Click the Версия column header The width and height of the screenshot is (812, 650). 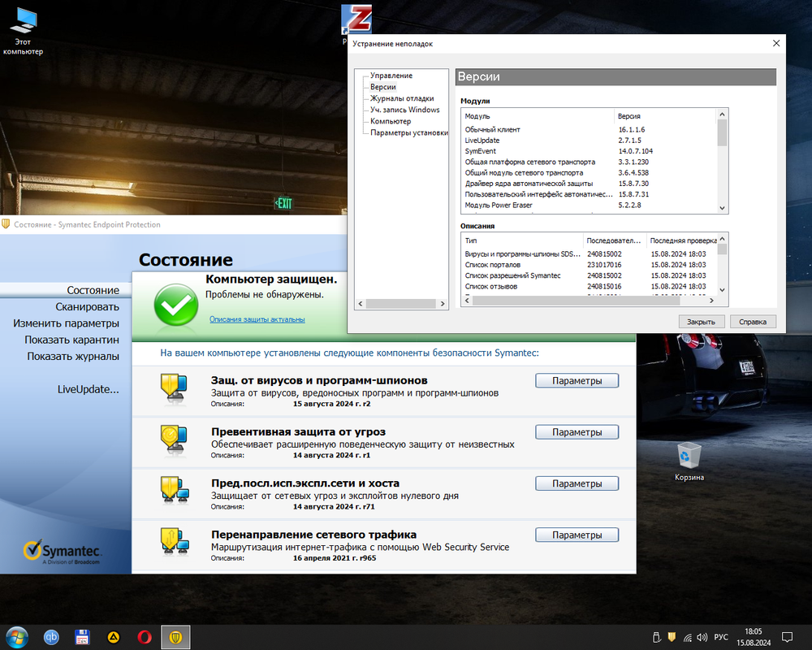[x=666, y=116]
